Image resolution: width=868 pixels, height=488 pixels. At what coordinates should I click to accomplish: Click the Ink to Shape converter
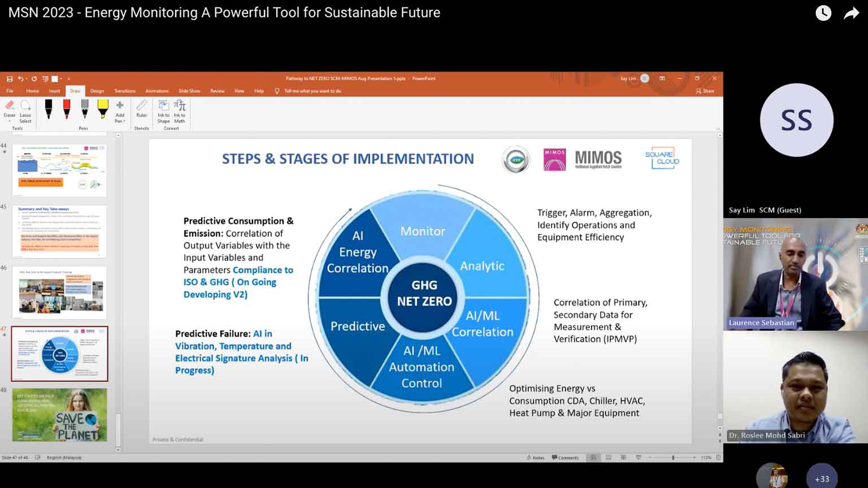tap(163, 109)
